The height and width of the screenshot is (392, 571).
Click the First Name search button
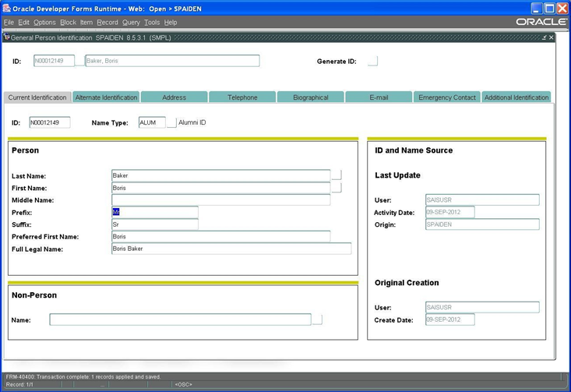pyautogui.click(x=337, y=188)
